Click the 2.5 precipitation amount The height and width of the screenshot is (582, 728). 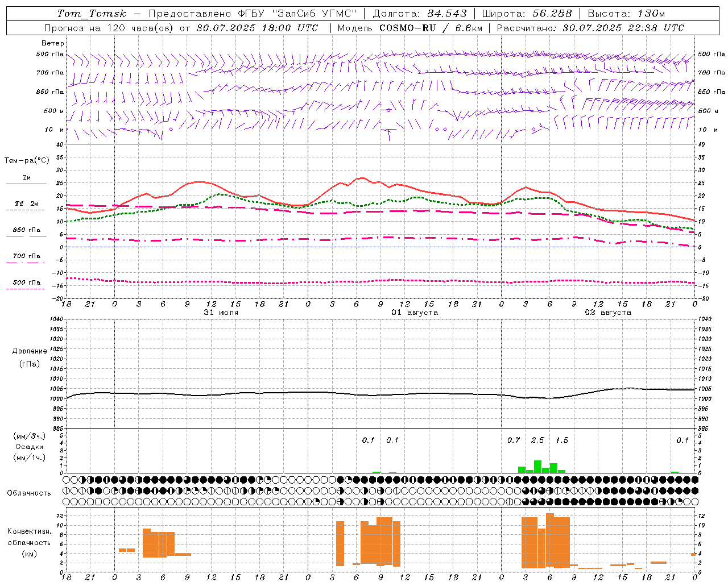(537, 440)
